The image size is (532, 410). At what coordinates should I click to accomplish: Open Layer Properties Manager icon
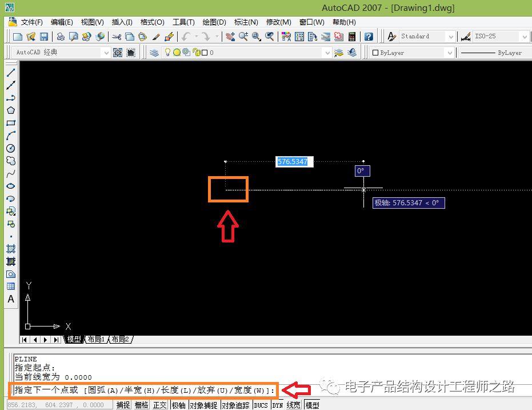(x=154, y=53)
